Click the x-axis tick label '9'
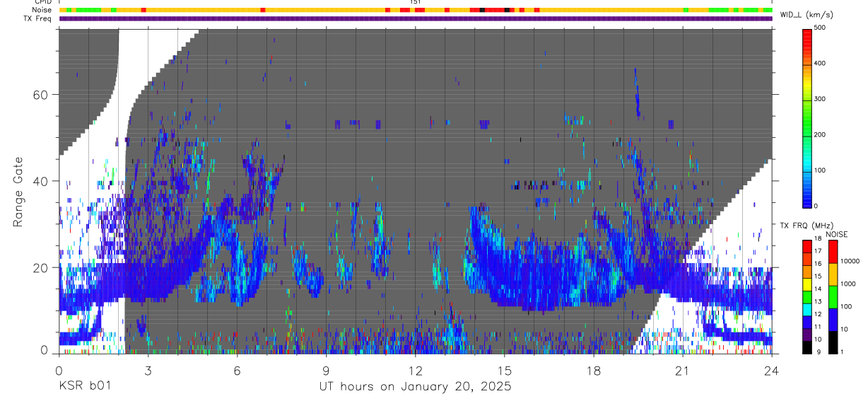The width and height of the screenshot is (868, 401). pyautogui.click(x=326, y=371)
